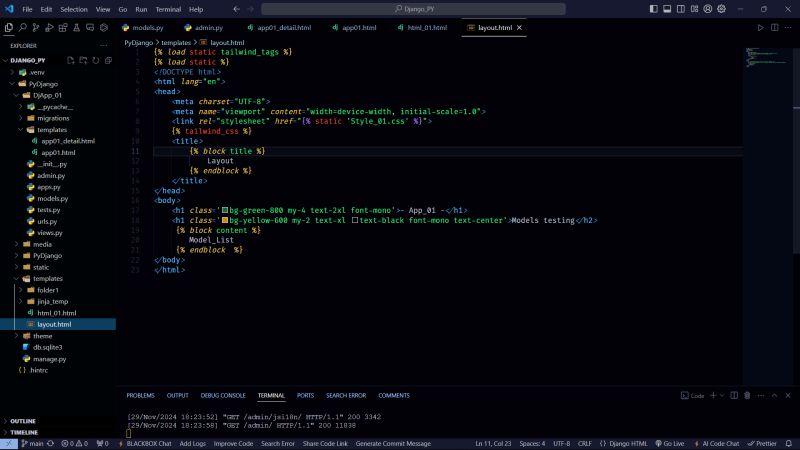Expand the jinja_temp folder
Screen dimensions: 800x450
point(20,302)
